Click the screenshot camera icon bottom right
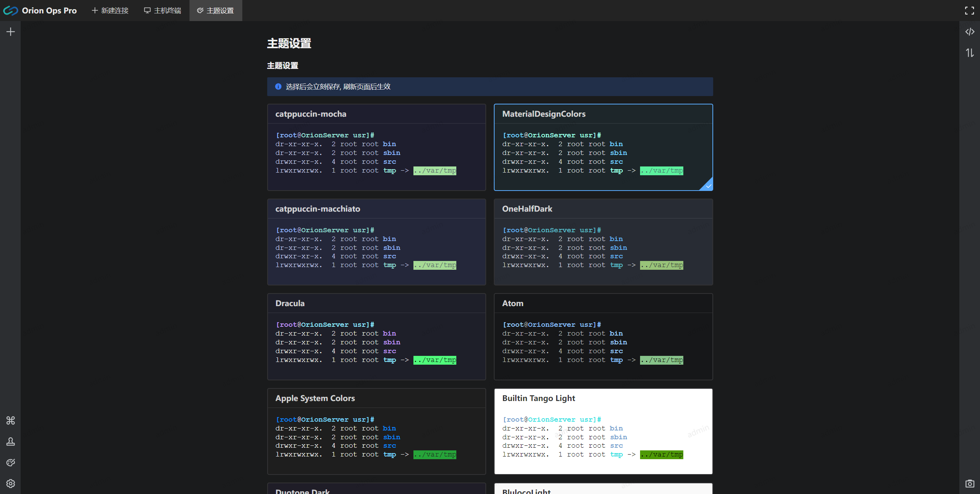 [970, 484]
